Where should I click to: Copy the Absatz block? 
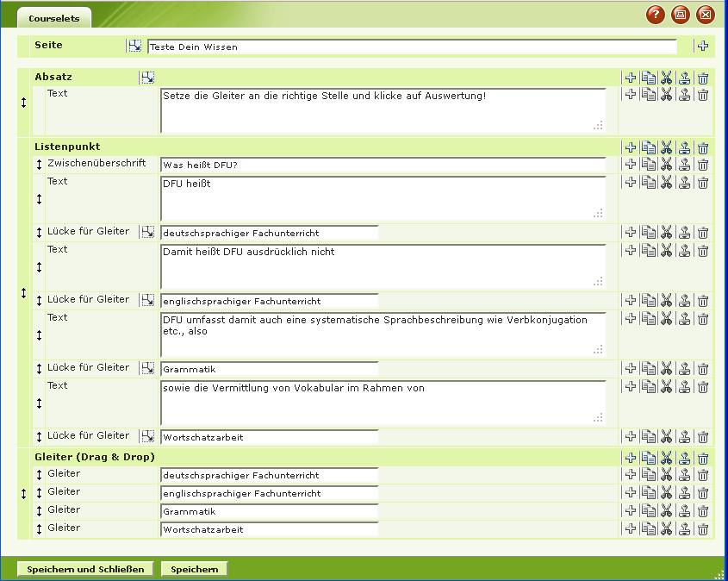[649, 78]
